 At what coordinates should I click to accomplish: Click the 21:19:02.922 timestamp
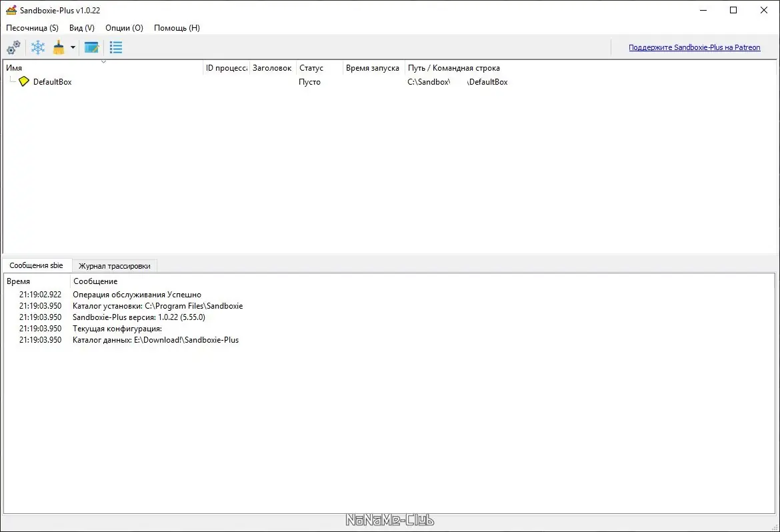click(x=40, y=295)
